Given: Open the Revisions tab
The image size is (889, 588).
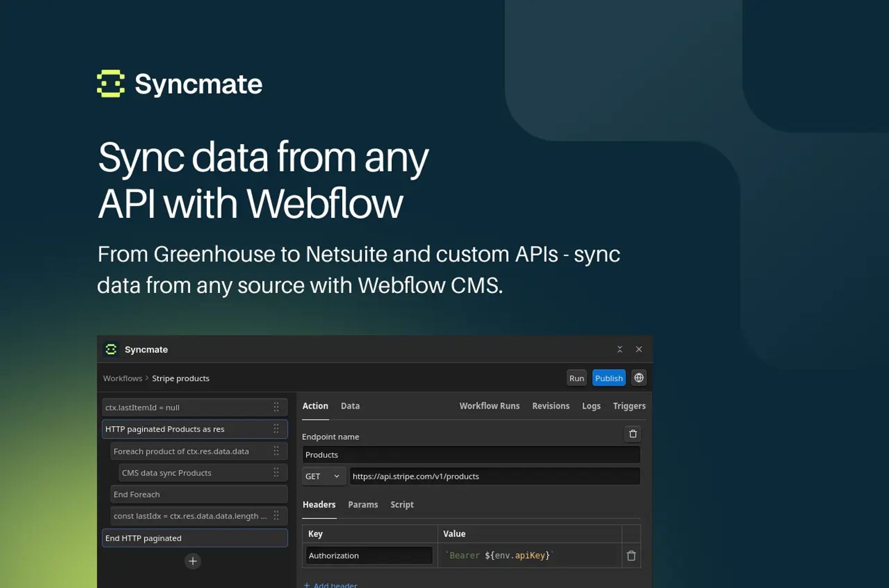Looking at the screenshot, I should [551, 406].
